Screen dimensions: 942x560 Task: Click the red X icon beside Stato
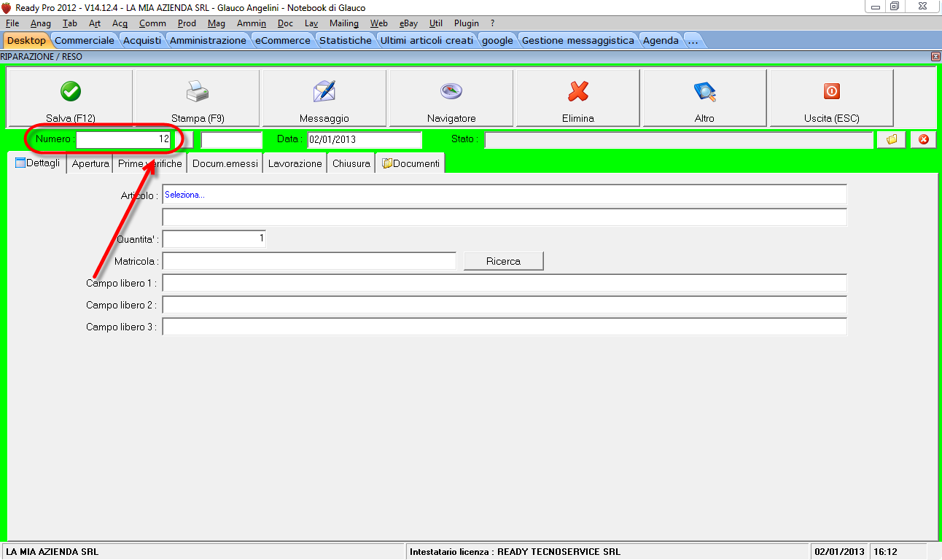(923, 139)
